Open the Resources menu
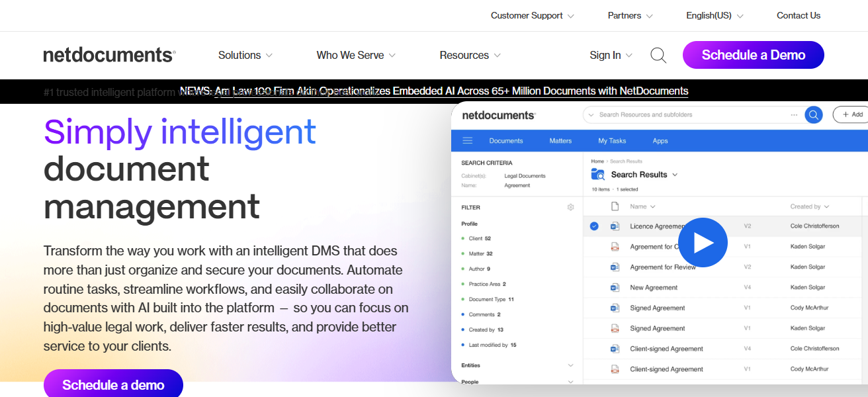Image resolution: width=868 pixels, height=397 pixels. click(x=470, y=56)
